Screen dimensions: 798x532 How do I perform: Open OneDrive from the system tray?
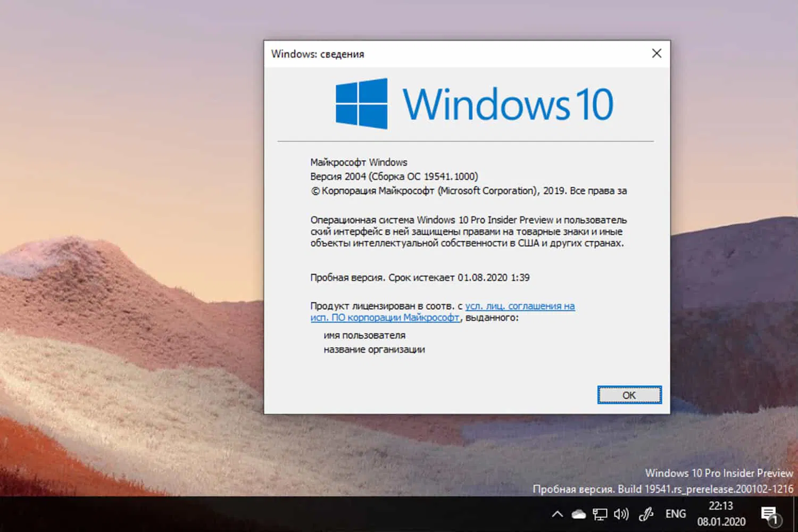click(x=578, y=514)
